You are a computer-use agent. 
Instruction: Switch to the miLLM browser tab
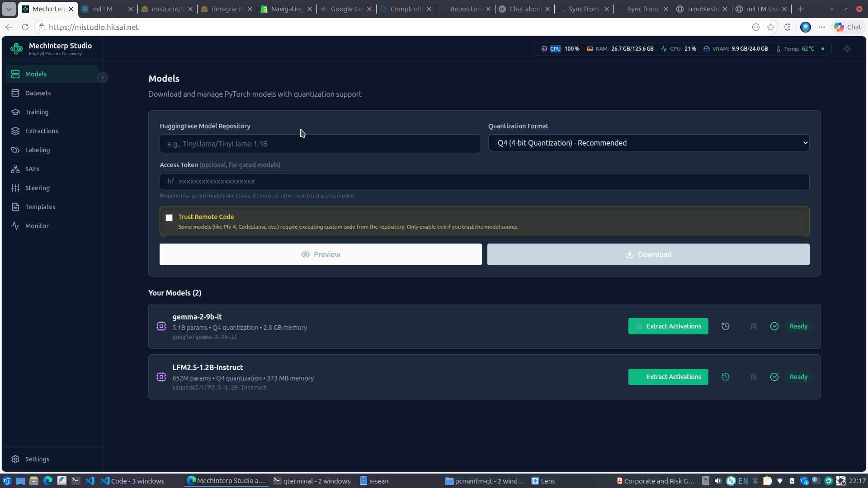108,9
